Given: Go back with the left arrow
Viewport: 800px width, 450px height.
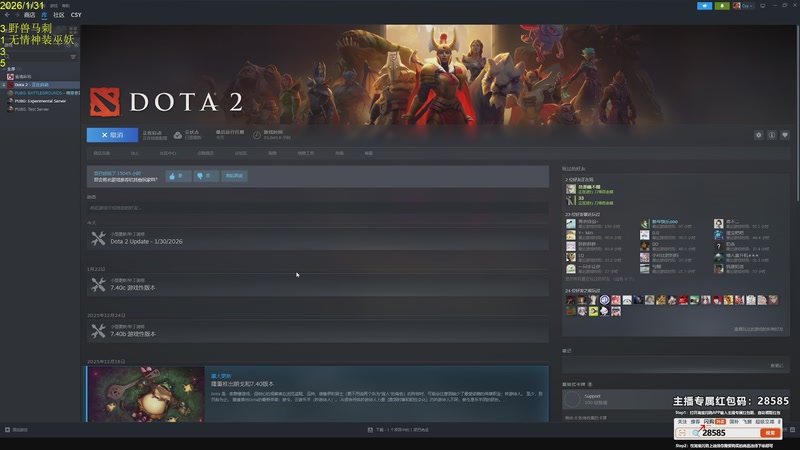Looking at the screenshot, I should click(7, 15).
